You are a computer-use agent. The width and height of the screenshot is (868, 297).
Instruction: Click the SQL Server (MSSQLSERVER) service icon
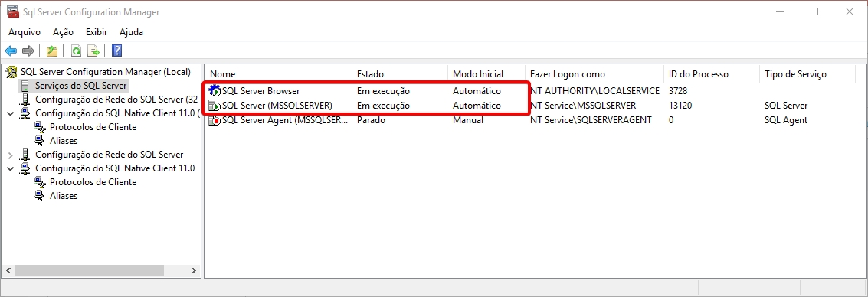(x=215, y=105)
